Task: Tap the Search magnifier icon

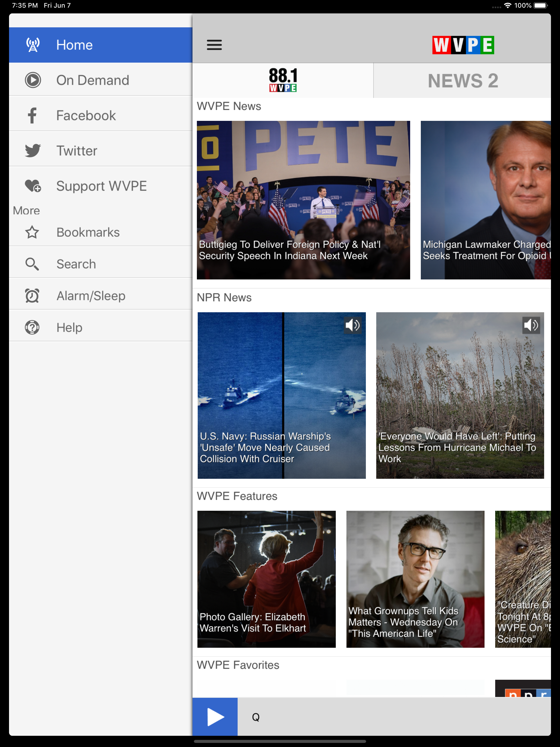Action: tap(32, 264)
